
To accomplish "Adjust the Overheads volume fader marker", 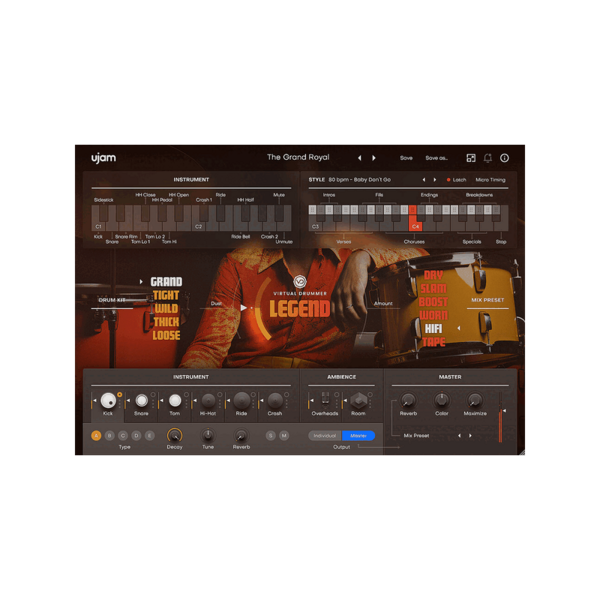I will coord(311,401).
